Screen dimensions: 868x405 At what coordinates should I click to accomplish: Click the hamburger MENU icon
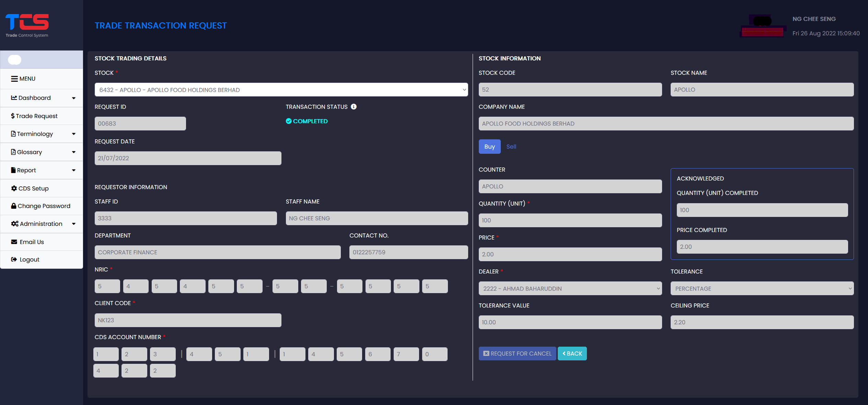click(14, 79)
